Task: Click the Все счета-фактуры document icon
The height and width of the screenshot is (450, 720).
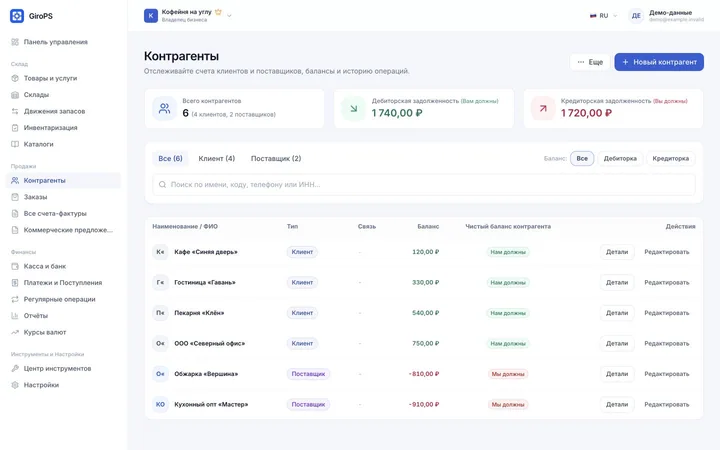Action: click(15, 214)
